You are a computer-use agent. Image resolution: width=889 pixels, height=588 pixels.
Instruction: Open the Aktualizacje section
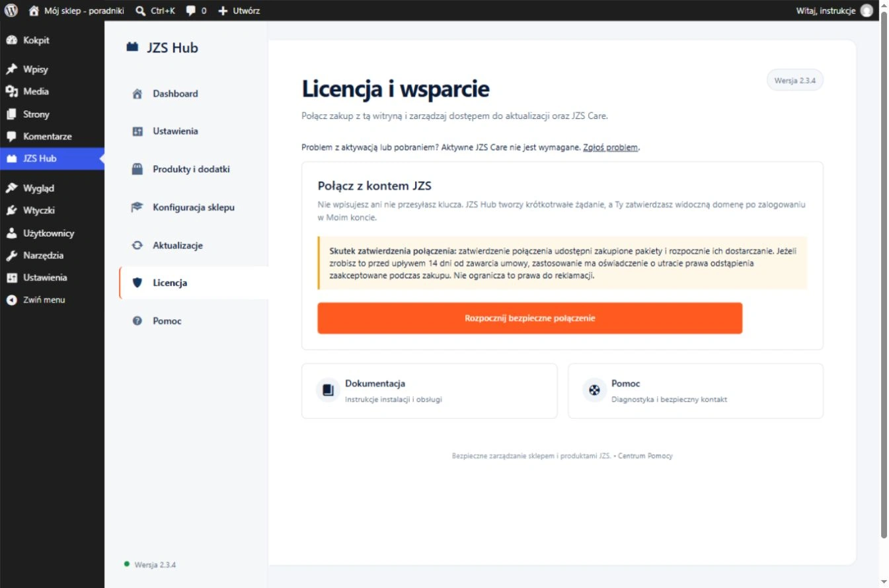click(x=194, y=245)
